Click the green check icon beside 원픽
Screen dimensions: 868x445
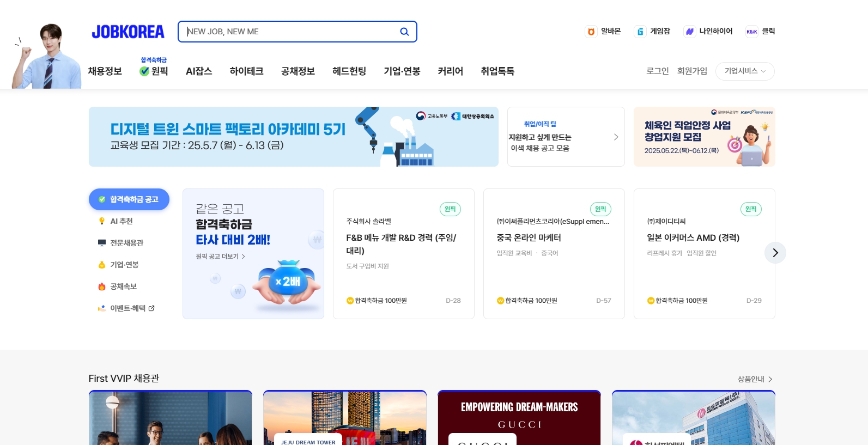pos(144,71)
